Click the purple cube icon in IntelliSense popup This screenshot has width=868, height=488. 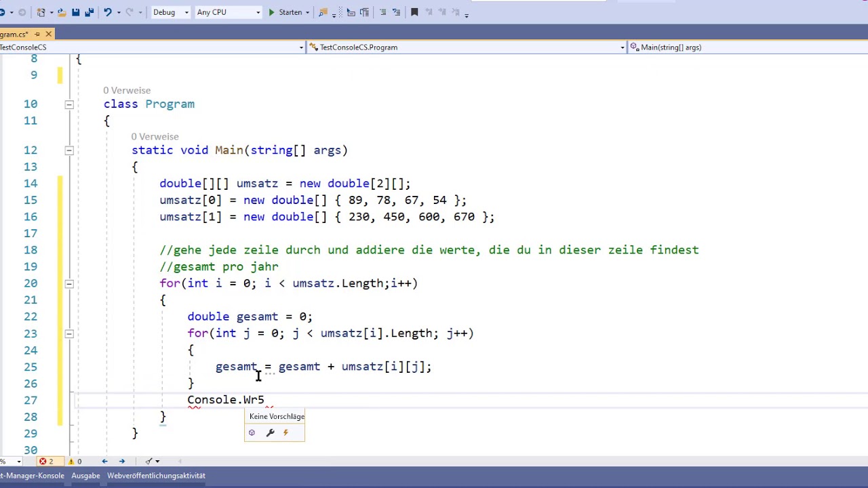[x=252, y=432]
